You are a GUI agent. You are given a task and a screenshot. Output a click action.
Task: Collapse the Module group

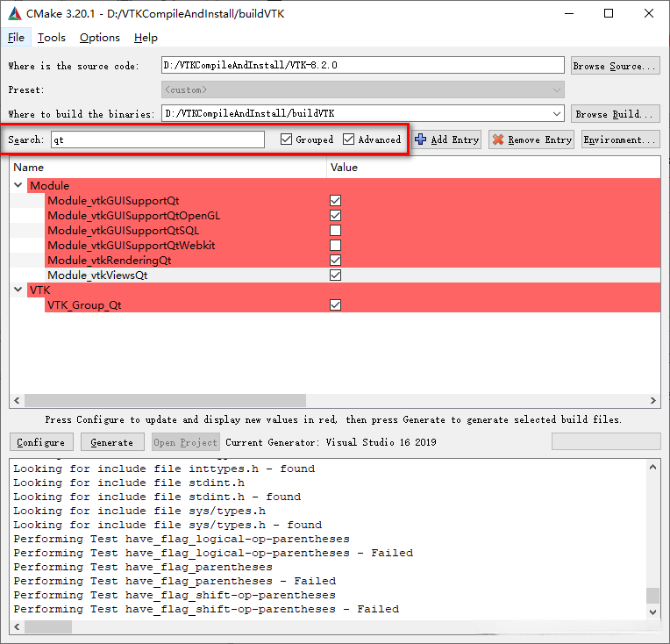tap(18, 185)
